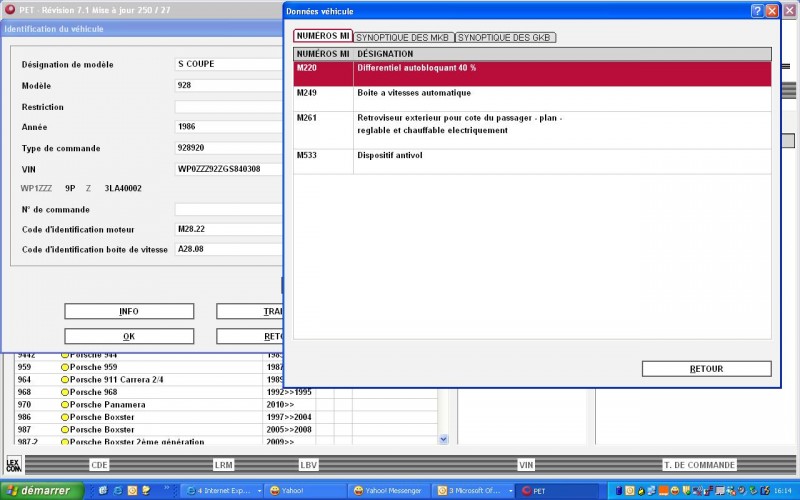Click the empty Restriction field
The image size is (800, 500).
pos(229,107)
